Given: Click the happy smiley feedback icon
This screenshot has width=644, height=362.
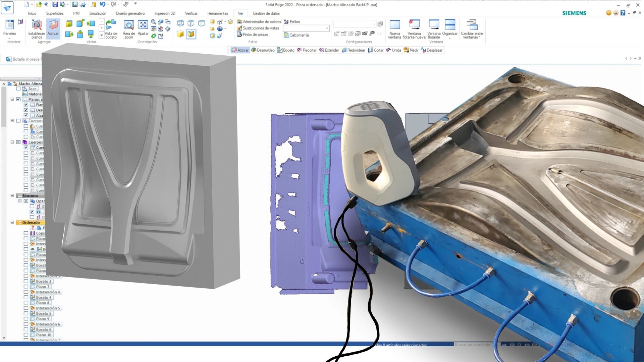Looking at the screenshot, I should [609, 13].
